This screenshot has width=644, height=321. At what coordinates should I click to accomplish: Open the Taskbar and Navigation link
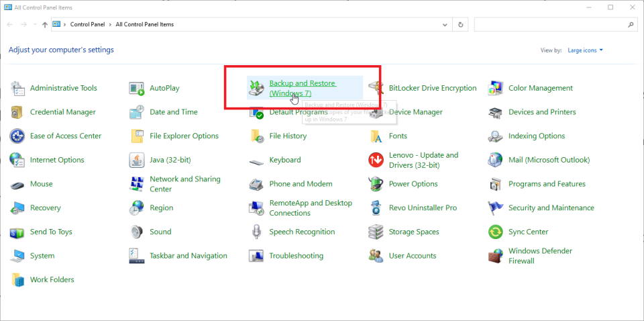pos(189,256)
